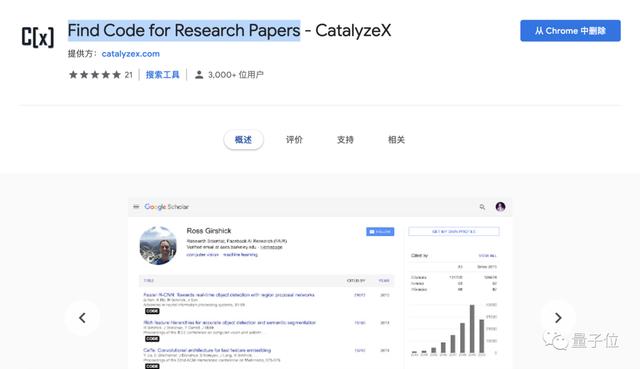
Task: Click Ross Girshick's profile photo in screenshot
Action: [158, 245]
